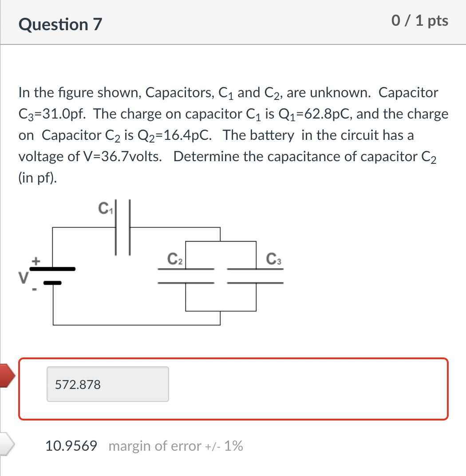Click the C3 label in the figure
Image resolution: width=466 pixels, height=476 pixels.
(x=274, y=258)
